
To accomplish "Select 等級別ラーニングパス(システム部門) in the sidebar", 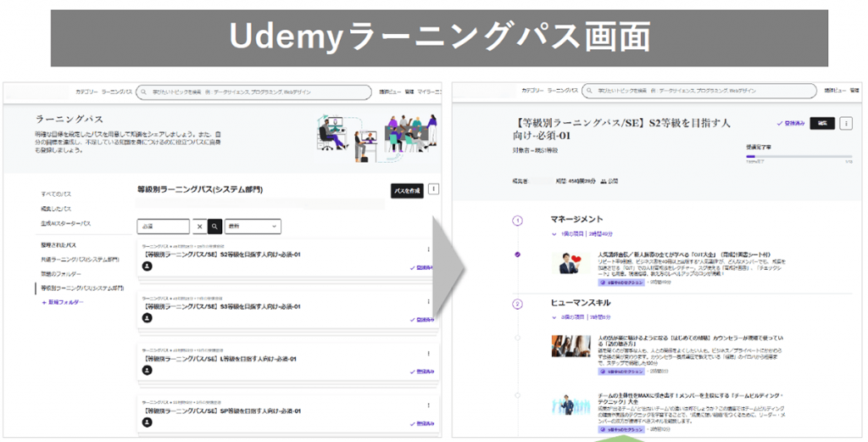I will coord(82,288).
